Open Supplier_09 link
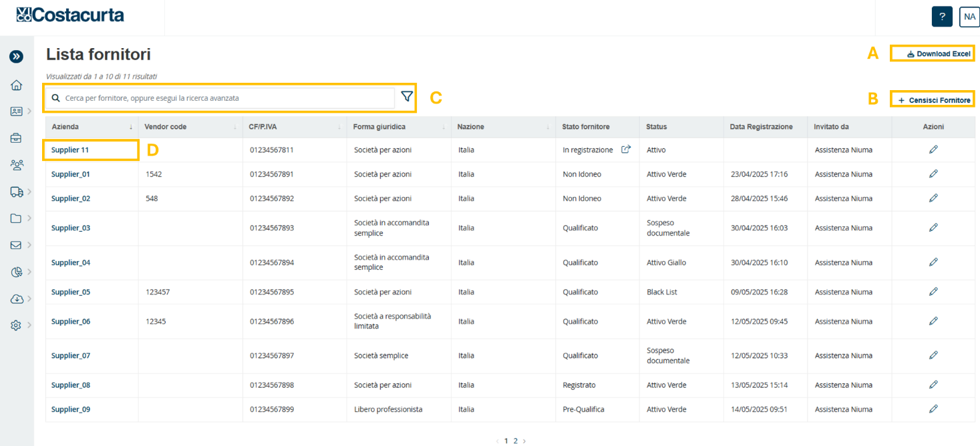The height and width of the screenshot is (446, 980). point(71,409)
